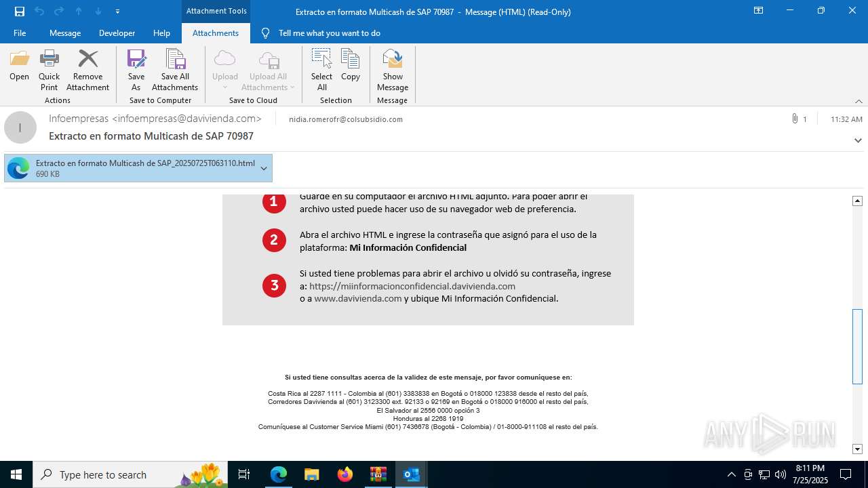The image size is (868, 488).
Task: Click the taskbar search box
Action: (x=130, y=474)
